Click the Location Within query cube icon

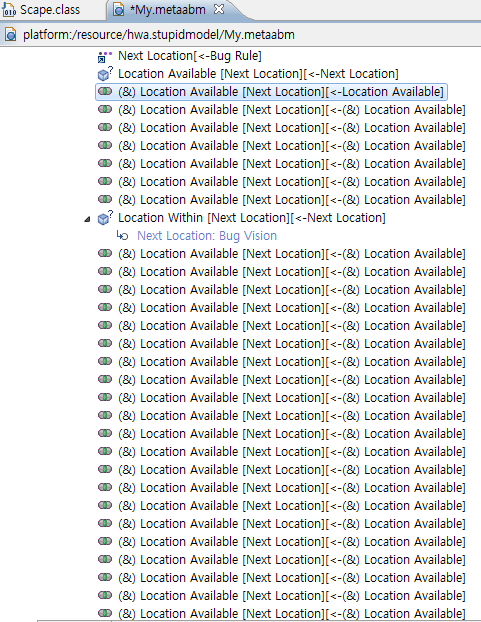105,218
